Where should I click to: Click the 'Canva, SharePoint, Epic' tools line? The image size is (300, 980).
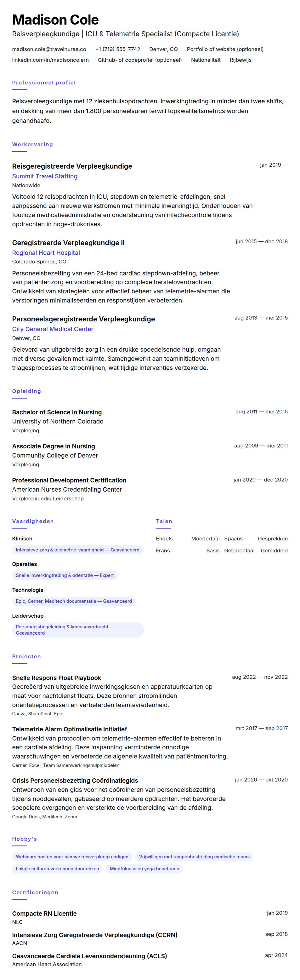[x=38, y=714]
